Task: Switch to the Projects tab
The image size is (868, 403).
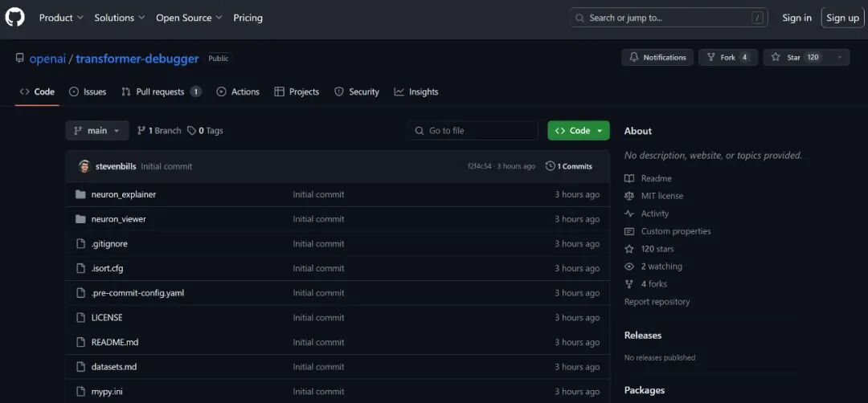Action: 297,92
